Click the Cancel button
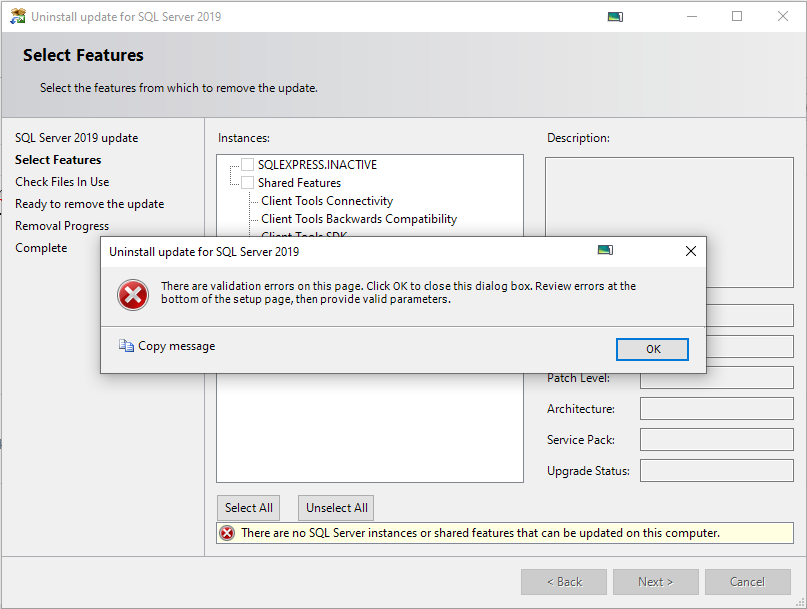The image size is (807, 609). pyautogui.click(x=748, y=582)
